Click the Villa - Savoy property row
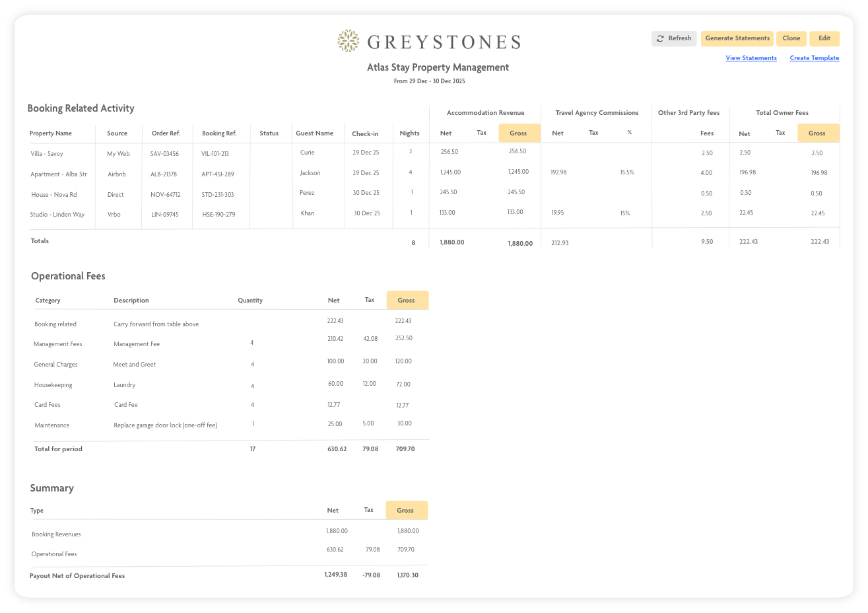 point(47,153)
